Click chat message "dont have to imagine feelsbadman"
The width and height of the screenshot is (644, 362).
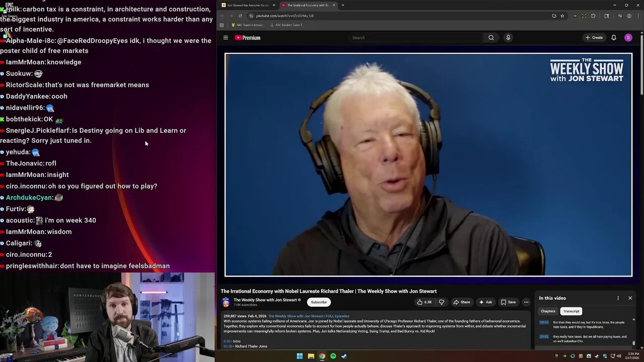[x=115, y=266]
